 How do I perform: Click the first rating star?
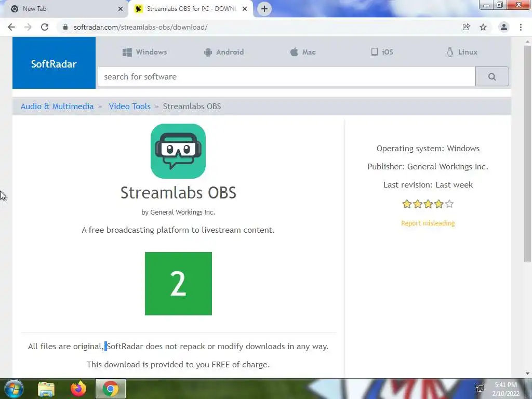[407, 204]
